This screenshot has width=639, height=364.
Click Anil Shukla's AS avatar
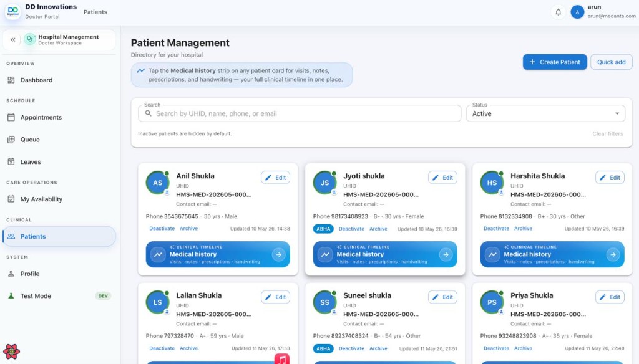click(157, 183)
